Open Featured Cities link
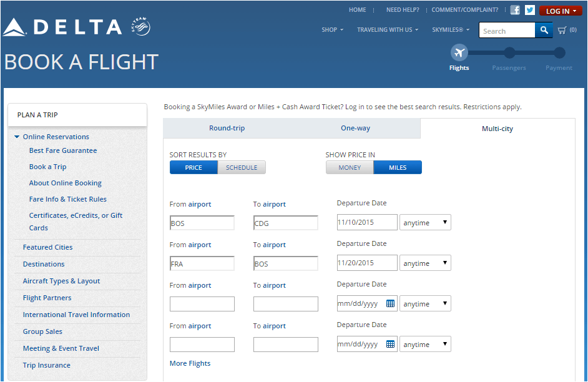 tap(47, 247)
